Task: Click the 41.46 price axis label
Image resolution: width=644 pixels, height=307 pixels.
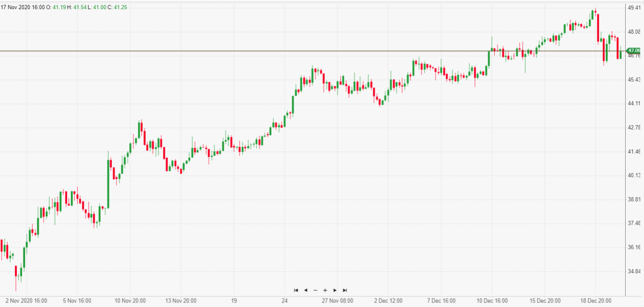Action: (634, 152)
